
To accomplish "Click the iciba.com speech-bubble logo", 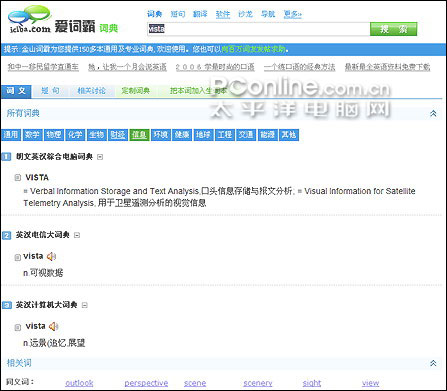I will (30, 19).
